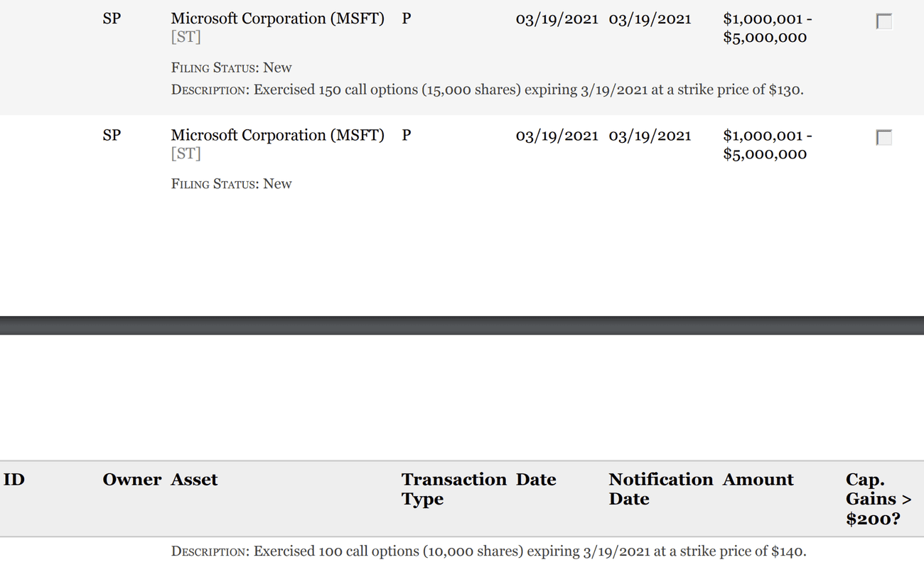This screenshot has width=924, height=572.
Task: Click the Transaction Type column header
Action: pyautogui.click(x=453, y=489)
